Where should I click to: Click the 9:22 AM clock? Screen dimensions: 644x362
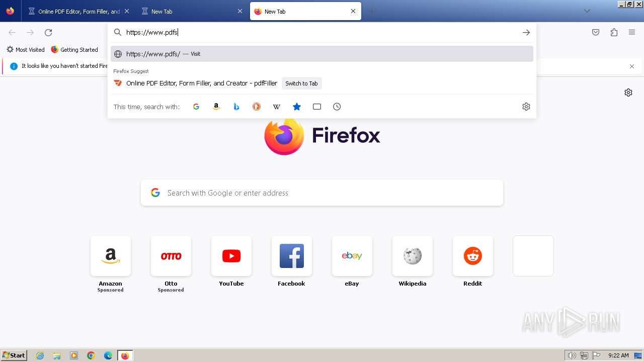pyautogui.click(x=618, y=355)
